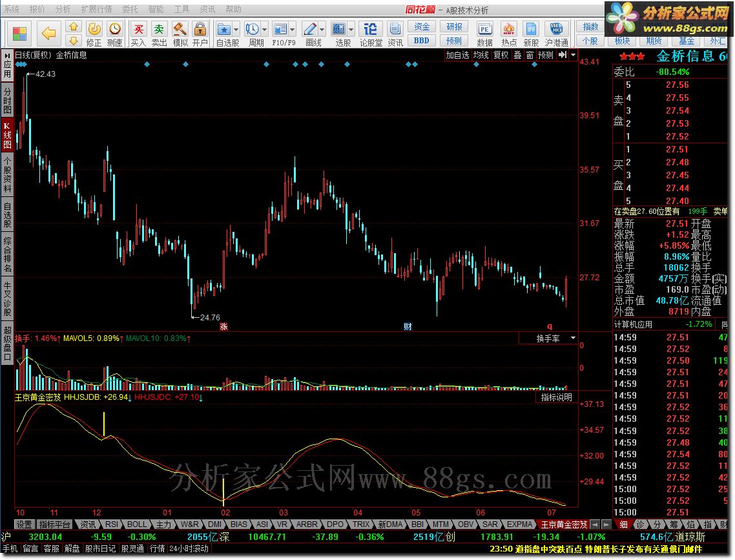Image resolution: width=735 pixels, height=560 pixels.
Task: Open chart header dropdown triangle
Action: pos(574,56)
